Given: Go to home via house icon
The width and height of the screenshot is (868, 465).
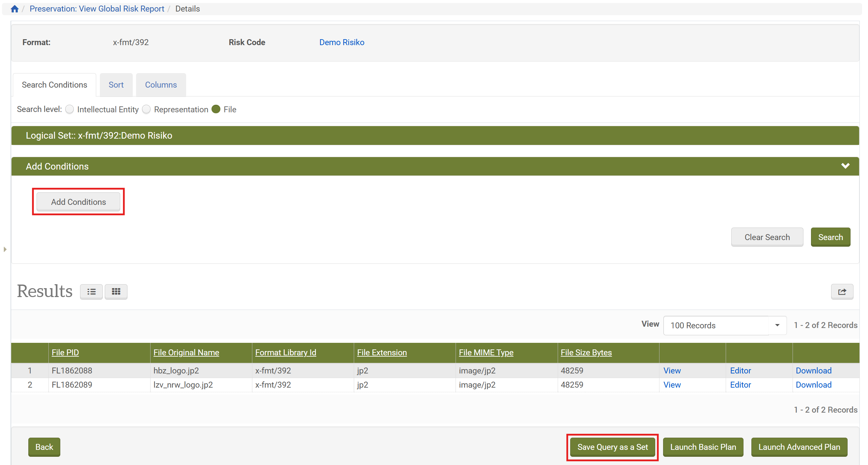Looking at the screenshot, I should 14,9.
